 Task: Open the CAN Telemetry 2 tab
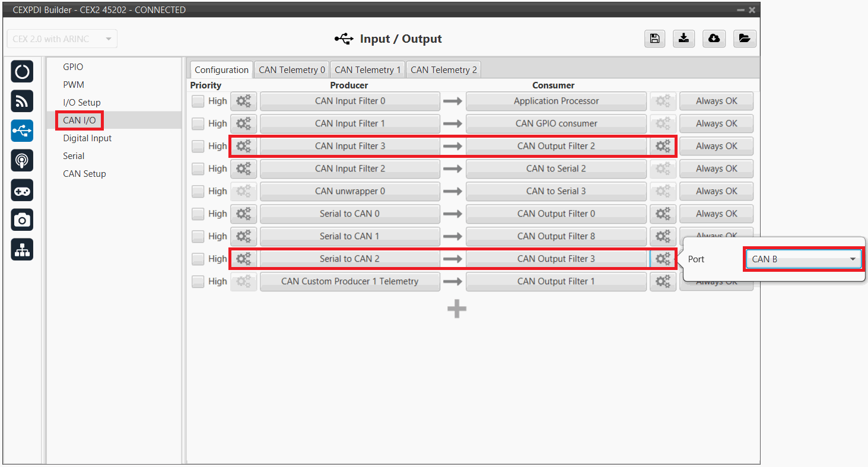[x=443, y=70]
